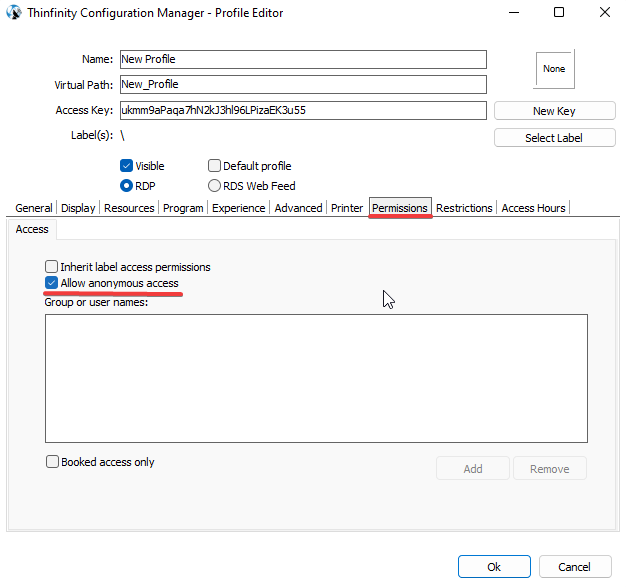Click into the Name input field
The width and height of the screenshot is (626, 587).
point(303,59)
